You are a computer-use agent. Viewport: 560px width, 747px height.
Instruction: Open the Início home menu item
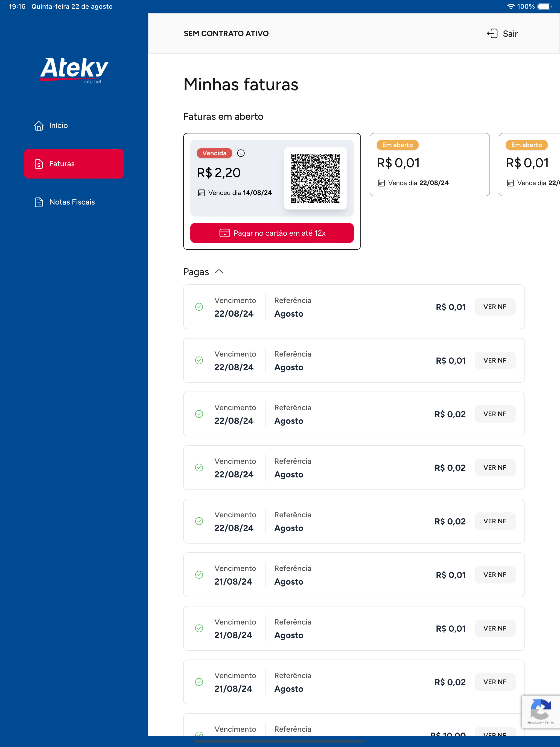pyautogui.click(x=74, y=126)
